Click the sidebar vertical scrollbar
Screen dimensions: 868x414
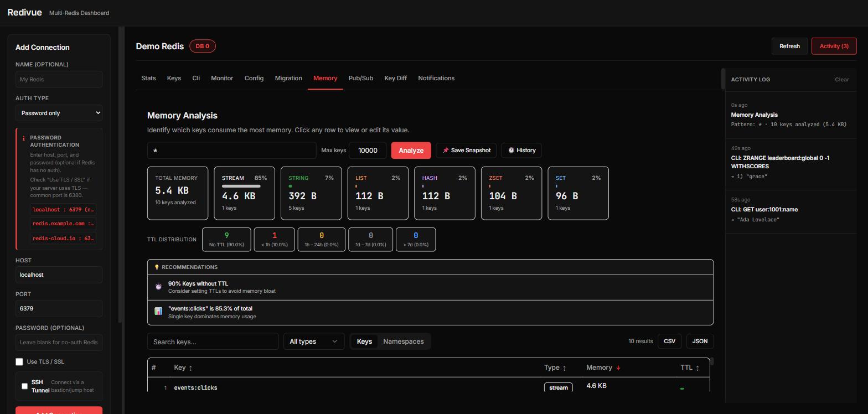pyautogui.click(x=121, y=174)
